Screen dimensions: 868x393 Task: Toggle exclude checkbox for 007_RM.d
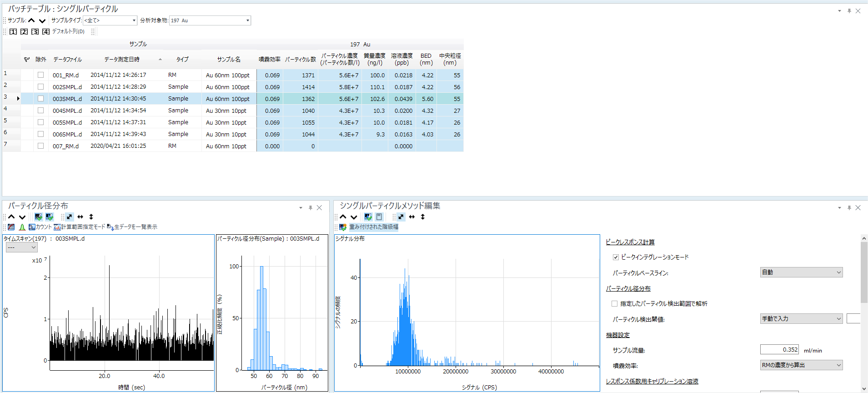(40, 146)
